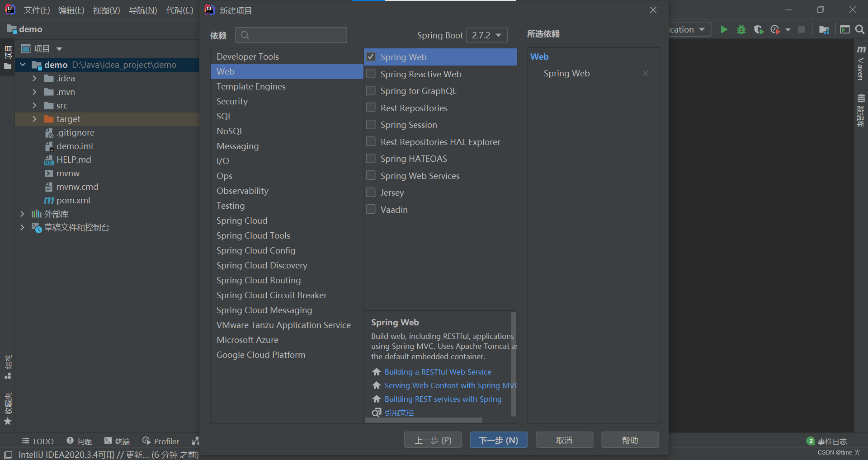Screen dimensions: 868x460
Task: Check Spring HATEOAS
Action: coord(371,159)
